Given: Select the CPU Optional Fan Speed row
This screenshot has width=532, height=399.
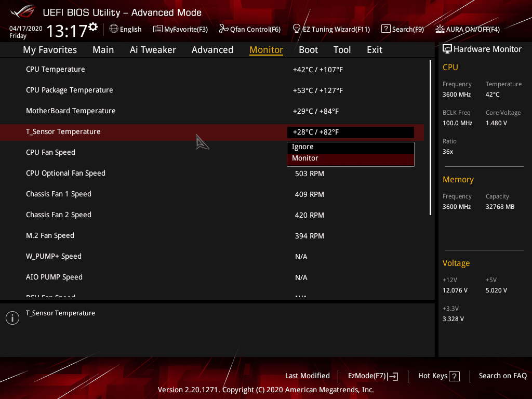Looking at the screenshot, I should (x=212, y=174).
